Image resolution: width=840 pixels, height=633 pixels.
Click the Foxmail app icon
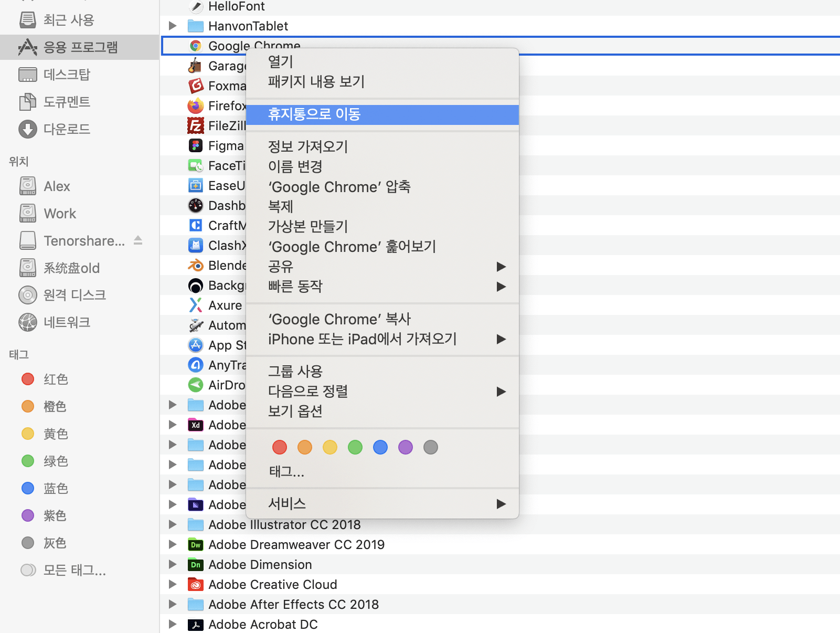click(x=196, y=86)
